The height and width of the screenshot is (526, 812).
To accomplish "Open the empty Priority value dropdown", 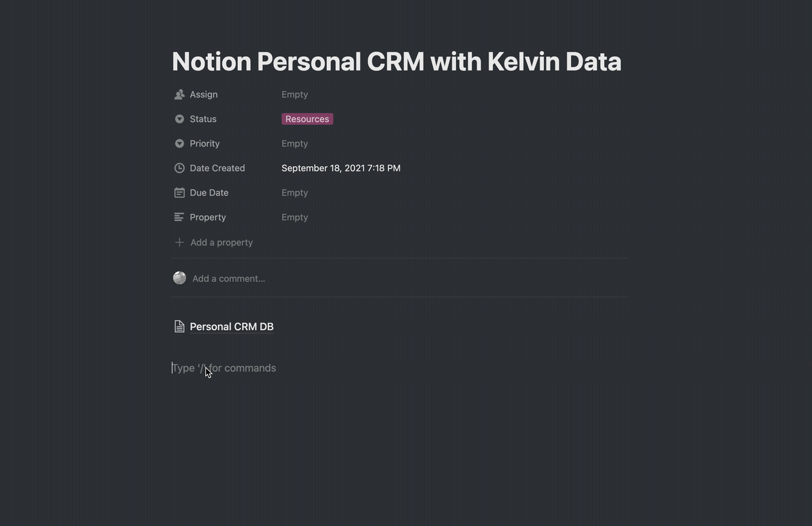I will 295,143.
